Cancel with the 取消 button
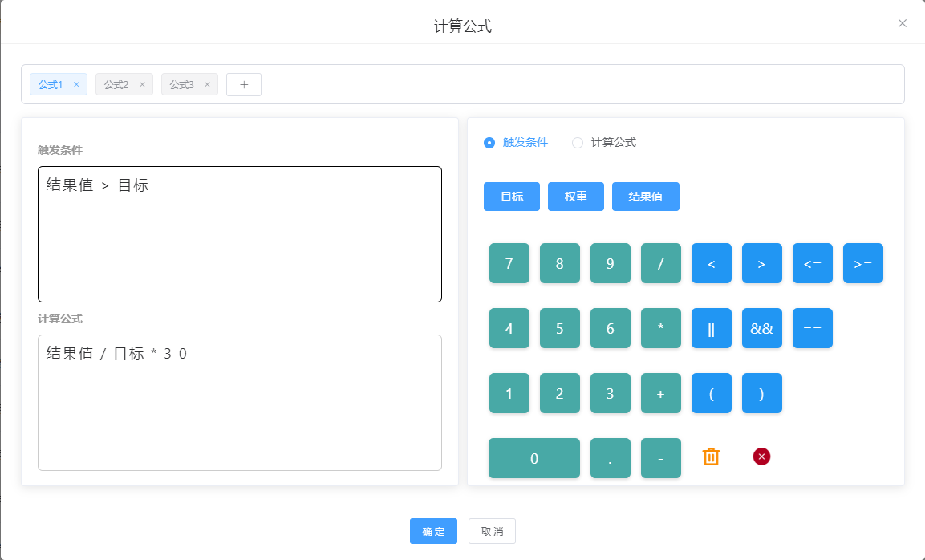The image size is (925, 560). 492,531
